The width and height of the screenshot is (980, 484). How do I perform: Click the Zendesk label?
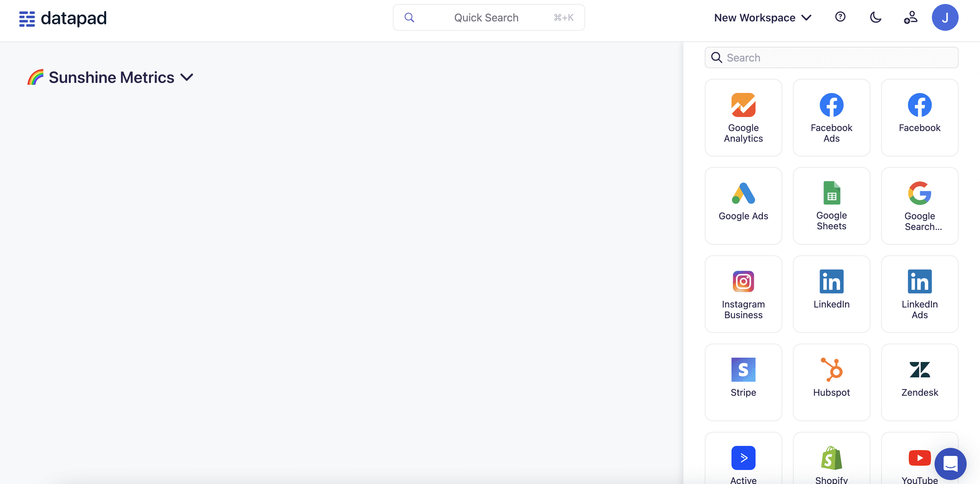(x=920, y=392)
